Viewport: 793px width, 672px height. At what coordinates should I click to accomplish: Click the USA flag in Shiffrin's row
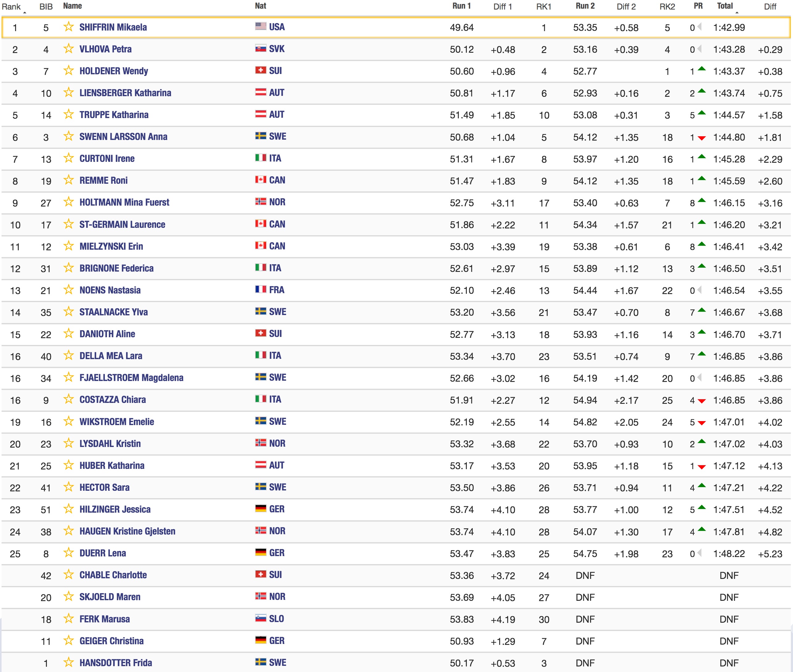tap(261, 26)
